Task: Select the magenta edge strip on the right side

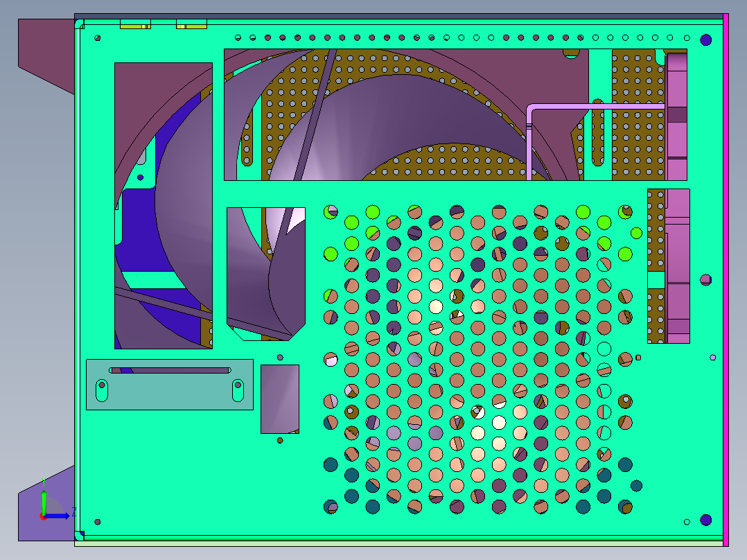Action: [x=726, y=280]
